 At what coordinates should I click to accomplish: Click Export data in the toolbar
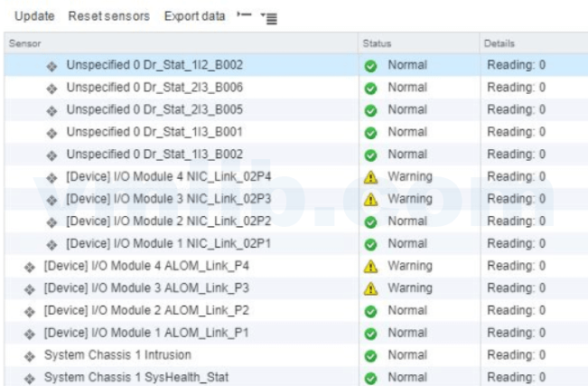point(194,16)
